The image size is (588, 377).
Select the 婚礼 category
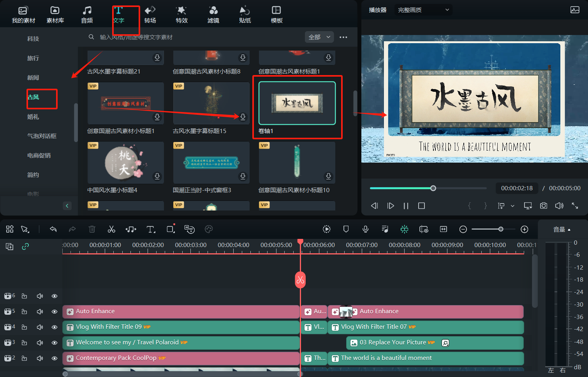coord(33,117)
